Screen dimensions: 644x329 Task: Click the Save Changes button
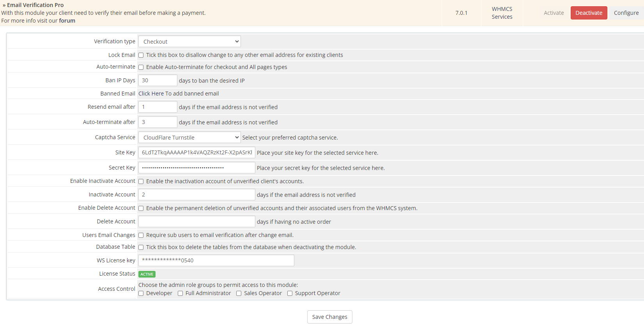330,317
